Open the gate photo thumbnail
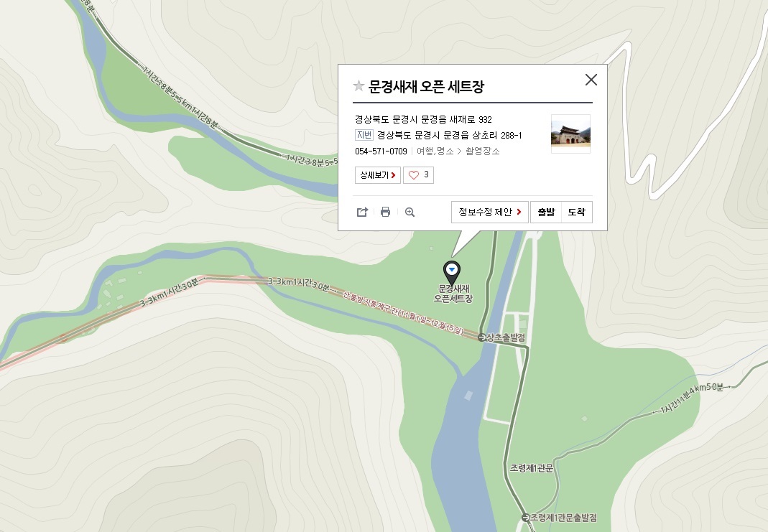 pyautogui.click(x=570, y=134)
